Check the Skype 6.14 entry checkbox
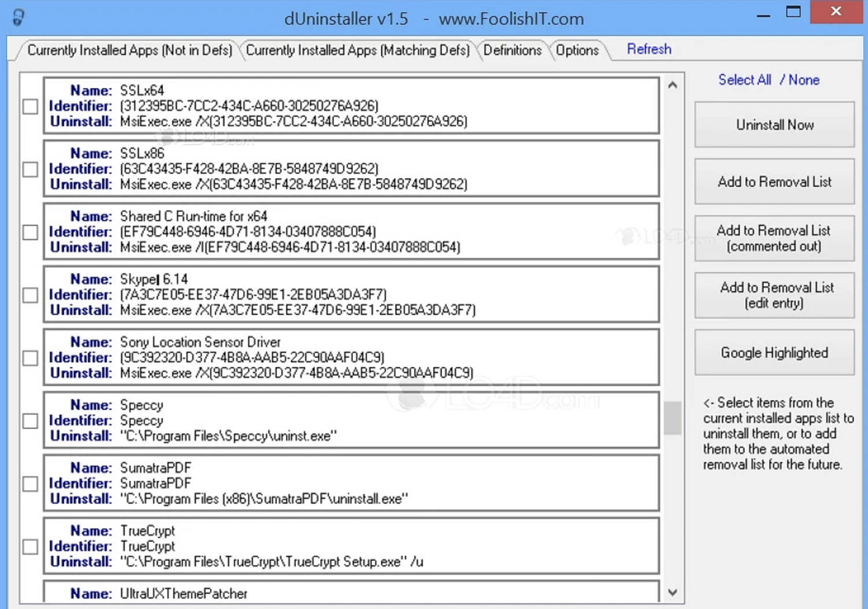The height and width of the screenshot is (609, 868). [x=30, y=296]
